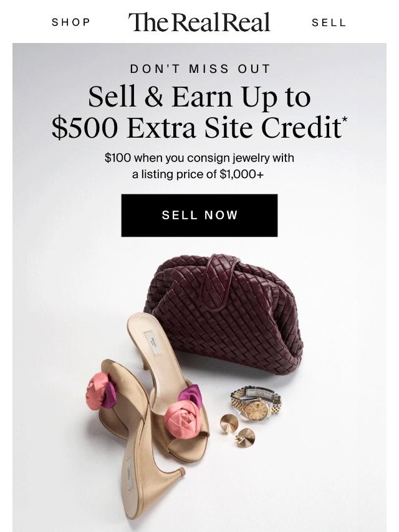Select the left gold cone earring
Image resolution: width=399 pixels, height=532 pixels.
coord(229,423)
